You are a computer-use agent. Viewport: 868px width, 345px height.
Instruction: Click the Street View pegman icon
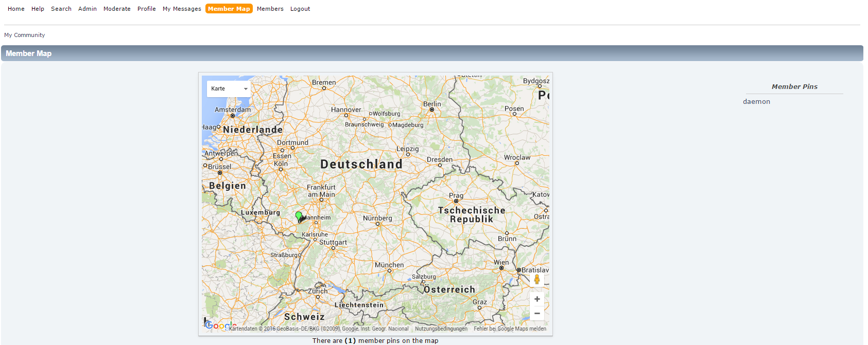point(536,279)
